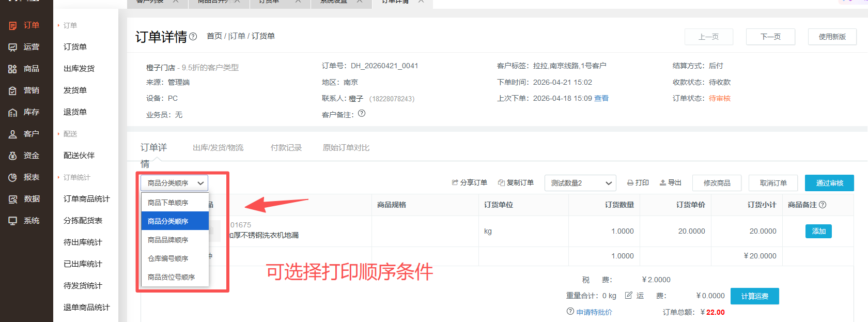Open the 数据 module icon

(x=12, y=199)
